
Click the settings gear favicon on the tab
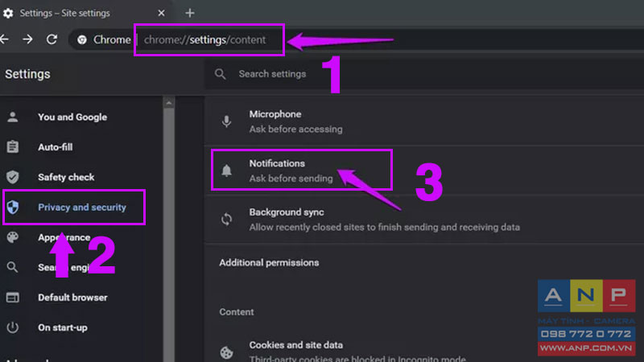[x=8, y=13]
